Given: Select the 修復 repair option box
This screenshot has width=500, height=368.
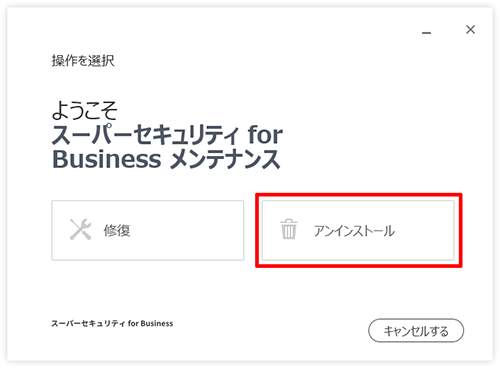Looking at the screenshot, I should coord(148,230).
